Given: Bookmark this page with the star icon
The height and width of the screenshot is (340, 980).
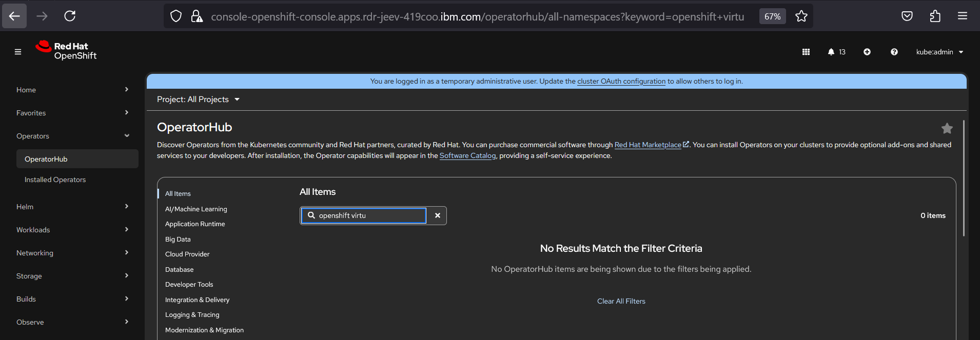Looking at the screenshot, I should [x=801, y=16].
